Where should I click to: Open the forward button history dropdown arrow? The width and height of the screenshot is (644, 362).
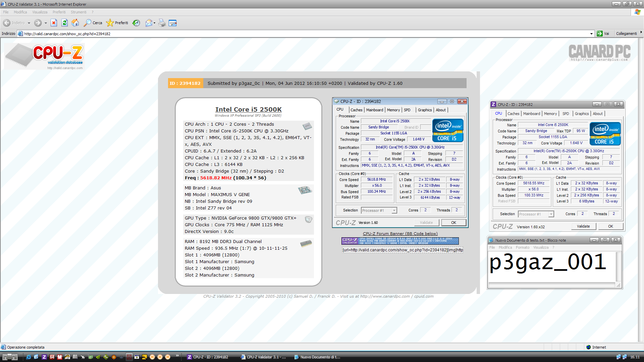(46, 23)
